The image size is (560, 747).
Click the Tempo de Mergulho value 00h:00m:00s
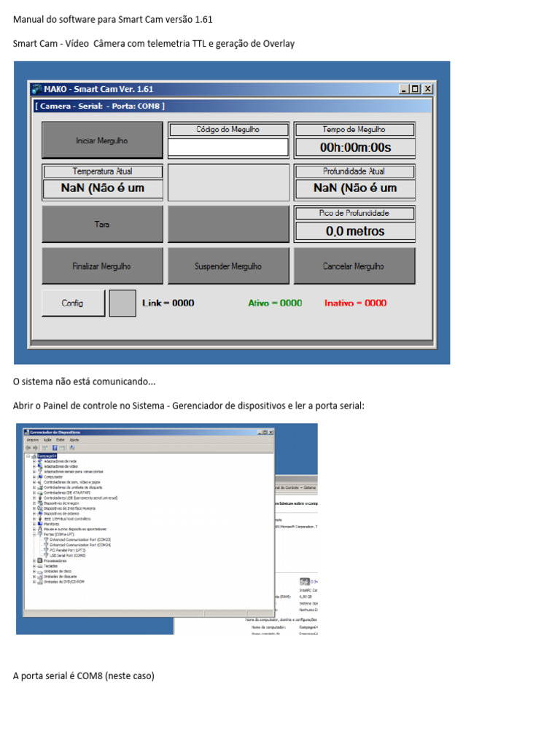click(355, 147)
